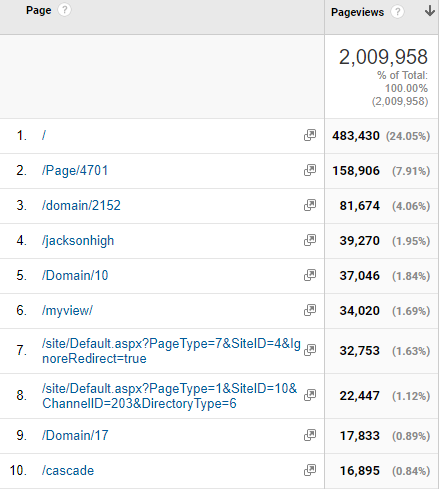
Task: Open external link icon for /domain/2152
Action: pos(310,205)
